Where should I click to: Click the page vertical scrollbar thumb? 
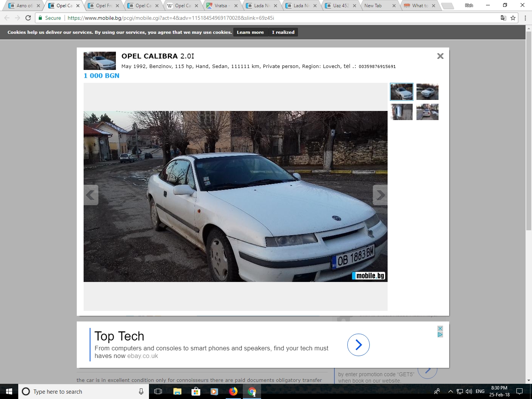coord(529,131)
